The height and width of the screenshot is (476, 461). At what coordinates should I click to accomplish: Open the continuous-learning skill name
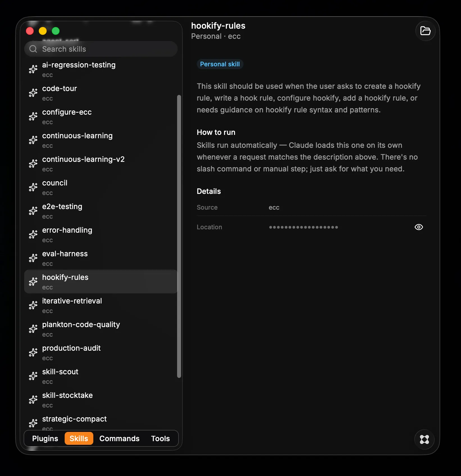[x=77, y=136]
